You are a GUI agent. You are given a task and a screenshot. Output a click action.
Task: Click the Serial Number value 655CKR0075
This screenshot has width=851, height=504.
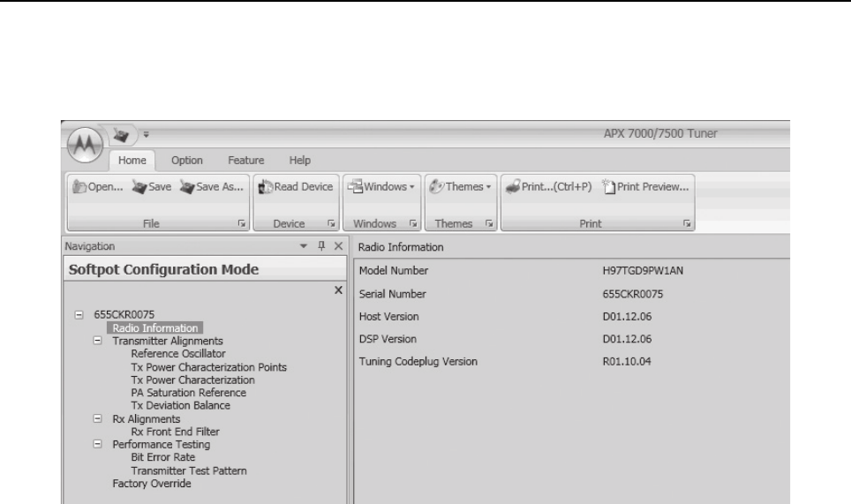click(633, 294)
